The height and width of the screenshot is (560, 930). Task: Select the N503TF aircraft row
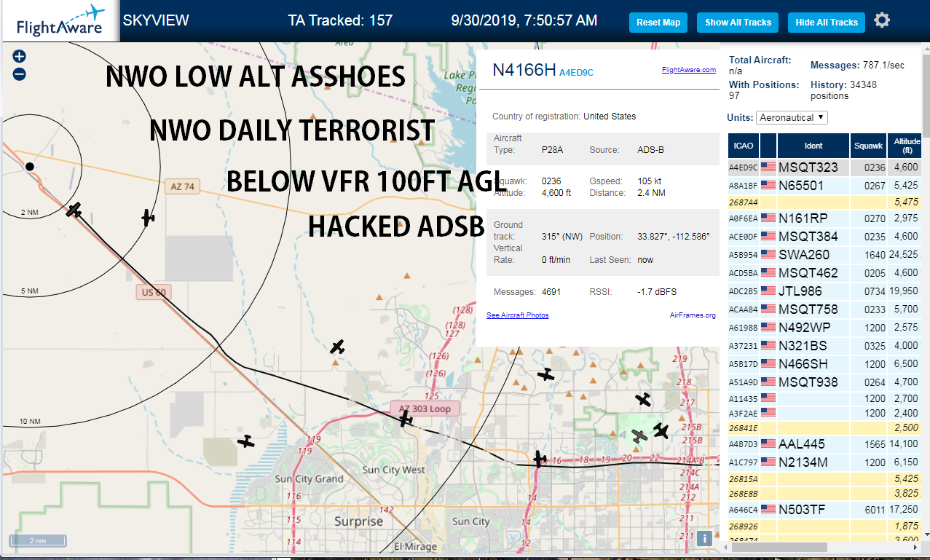pos(826,510)
